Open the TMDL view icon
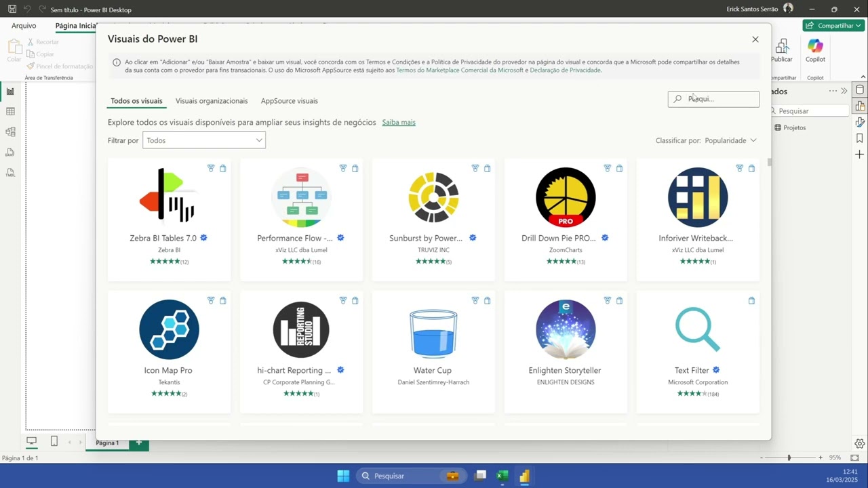Screen dimensions: 868x488 (x=10, y=173)
